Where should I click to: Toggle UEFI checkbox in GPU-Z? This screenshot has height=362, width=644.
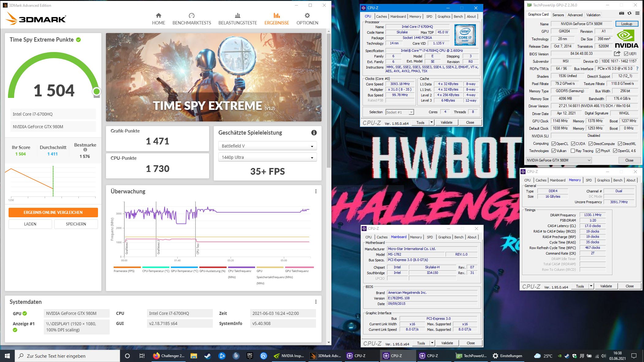(626, 54)
